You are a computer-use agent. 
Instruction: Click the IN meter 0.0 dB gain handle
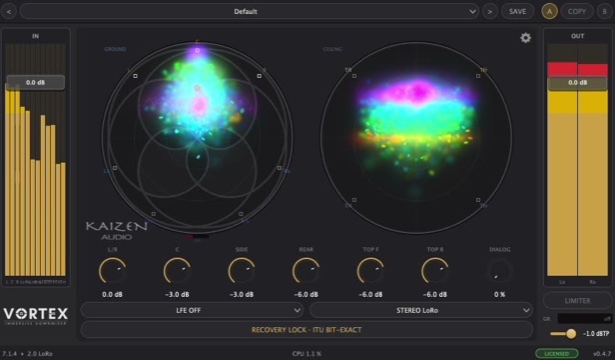coord(35,82)
